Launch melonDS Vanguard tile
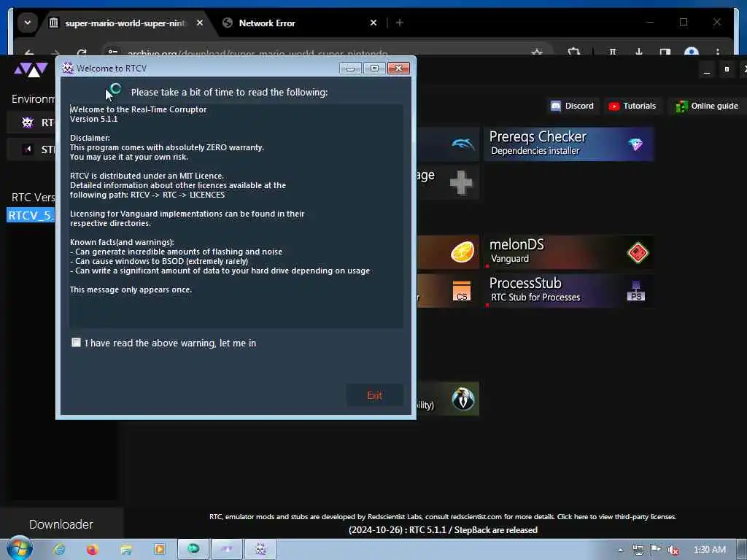The height and width of the screenshot is (560, 747). pos(568,252)
